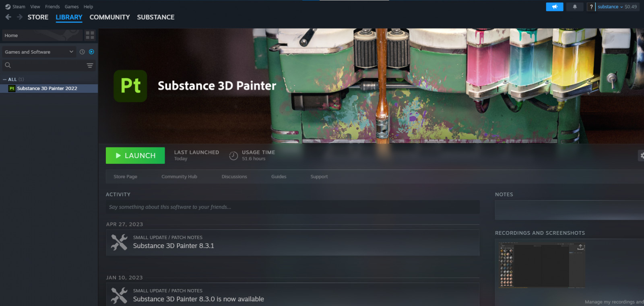
Task: Open '8.3.0 is now available' patch notes
Action: (x=198, y=299)
